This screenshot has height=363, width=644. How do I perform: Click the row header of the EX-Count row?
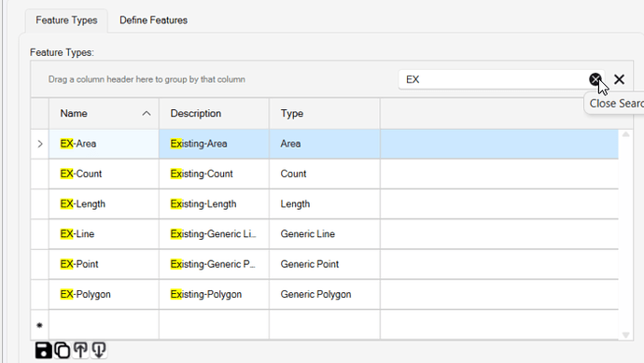tap(39, 174)
